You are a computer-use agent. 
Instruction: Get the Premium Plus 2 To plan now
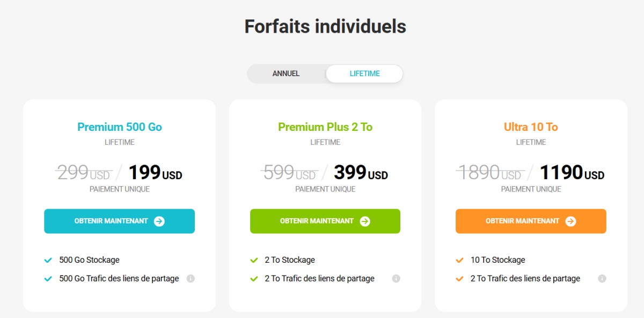(325, 221)
